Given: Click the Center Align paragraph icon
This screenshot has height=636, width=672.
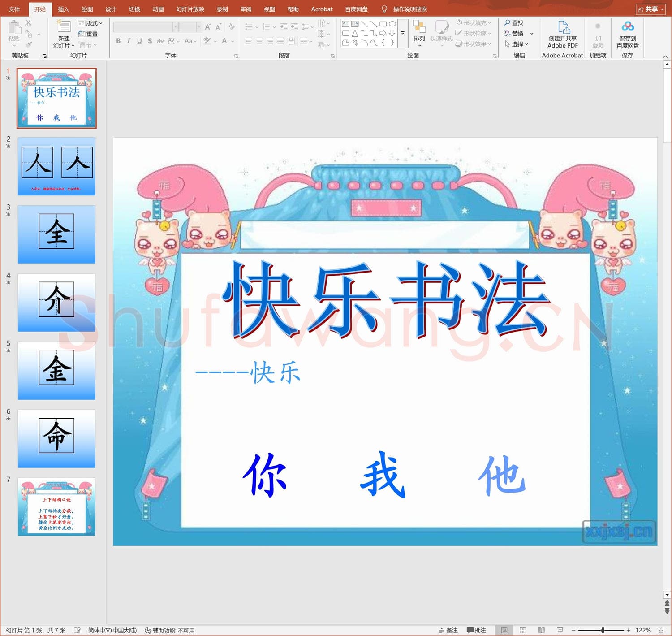Looking at the screenshot, I should (259, 41).
